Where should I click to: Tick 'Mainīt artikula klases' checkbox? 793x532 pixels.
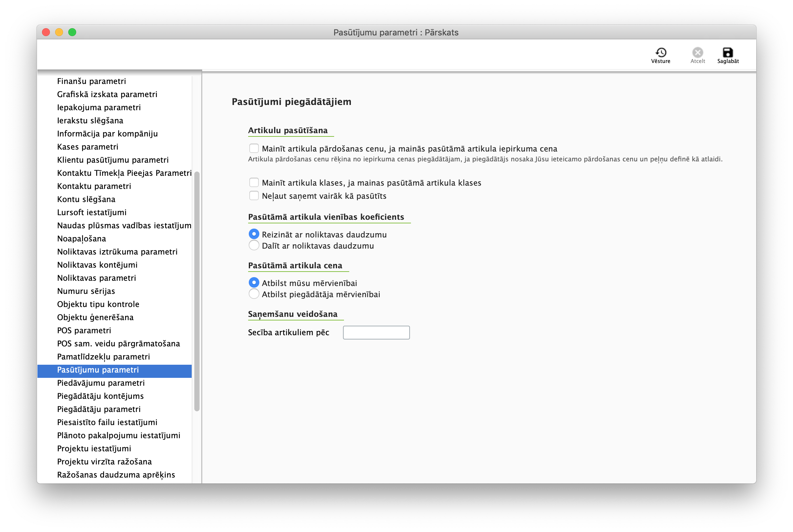(x=254, y=183)
